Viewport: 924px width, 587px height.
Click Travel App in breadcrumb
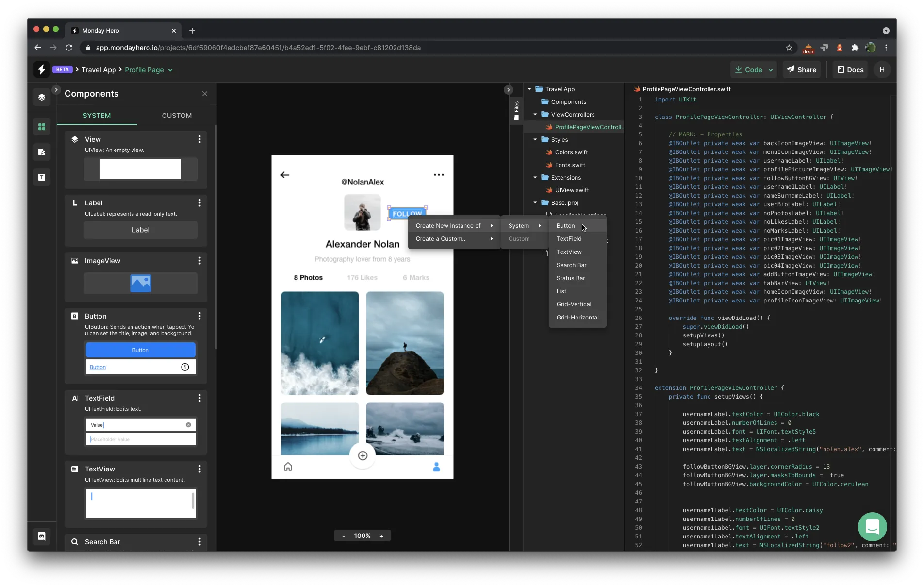99,70
